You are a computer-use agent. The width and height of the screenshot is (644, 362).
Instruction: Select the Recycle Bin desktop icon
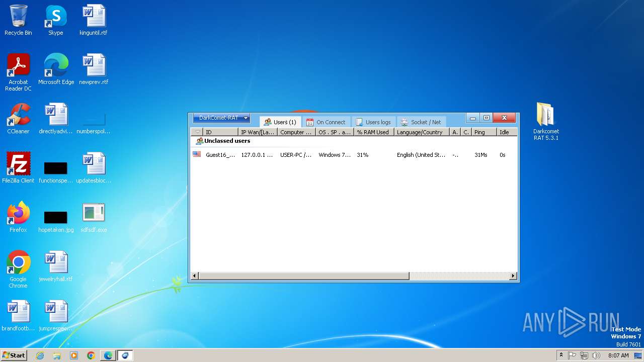[18, 20]
